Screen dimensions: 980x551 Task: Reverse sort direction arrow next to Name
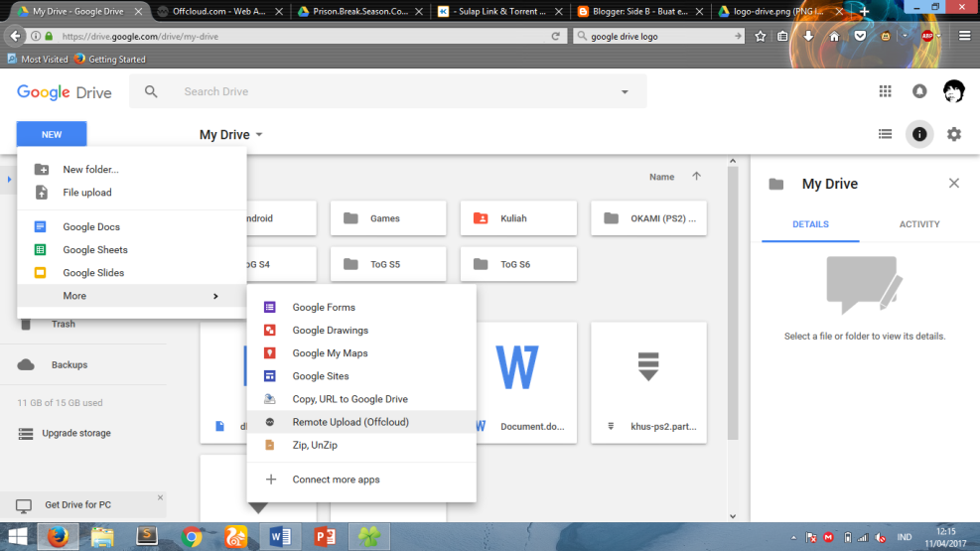pyautogui.click(x=696, y=176)
